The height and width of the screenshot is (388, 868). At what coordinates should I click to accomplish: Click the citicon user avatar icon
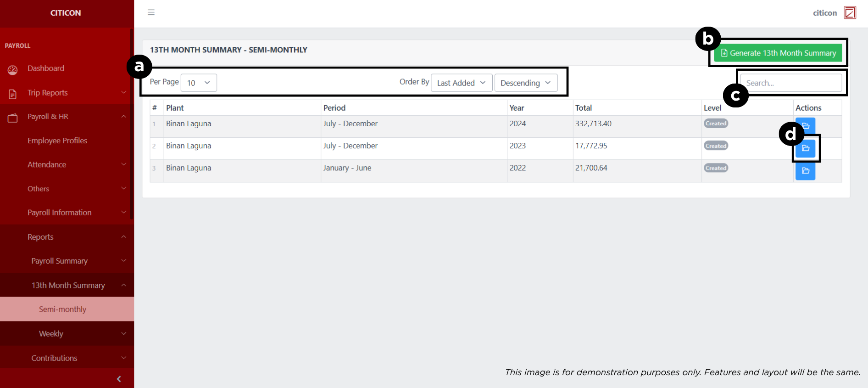[x=850, y=13]
